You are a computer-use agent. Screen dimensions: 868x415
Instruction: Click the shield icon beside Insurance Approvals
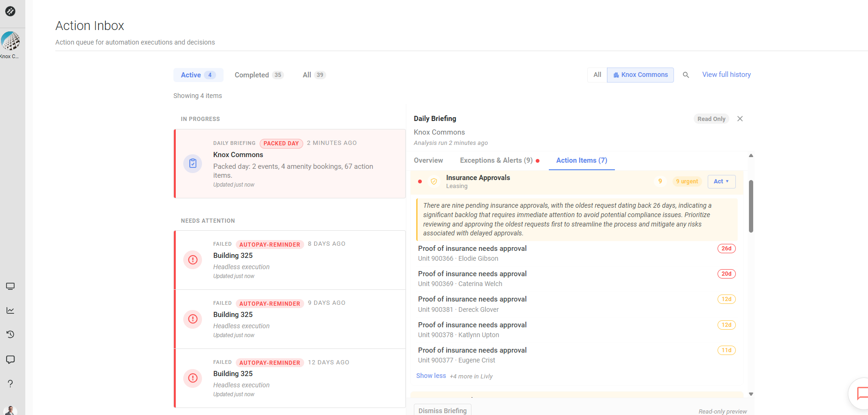434,181
